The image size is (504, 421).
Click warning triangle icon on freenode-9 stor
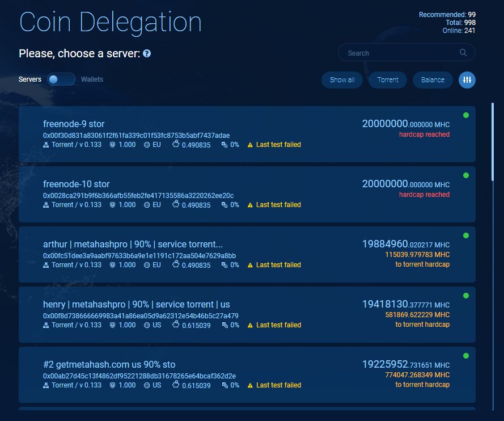pos(250,145)
